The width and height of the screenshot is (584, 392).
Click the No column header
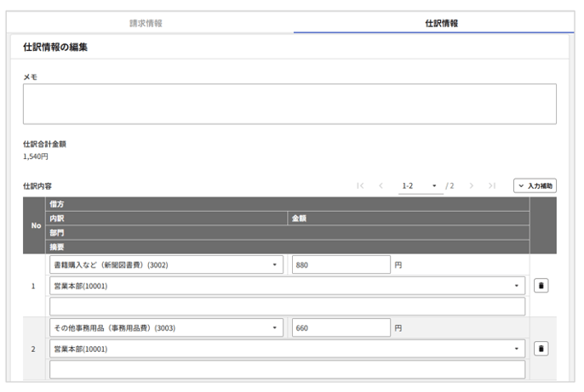pyautogui.click(x=36, y=225)
